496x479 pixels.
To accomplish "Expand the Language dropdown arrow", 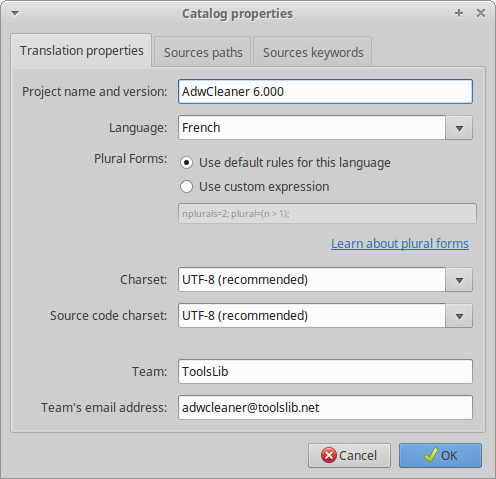I will coord(459,128).
